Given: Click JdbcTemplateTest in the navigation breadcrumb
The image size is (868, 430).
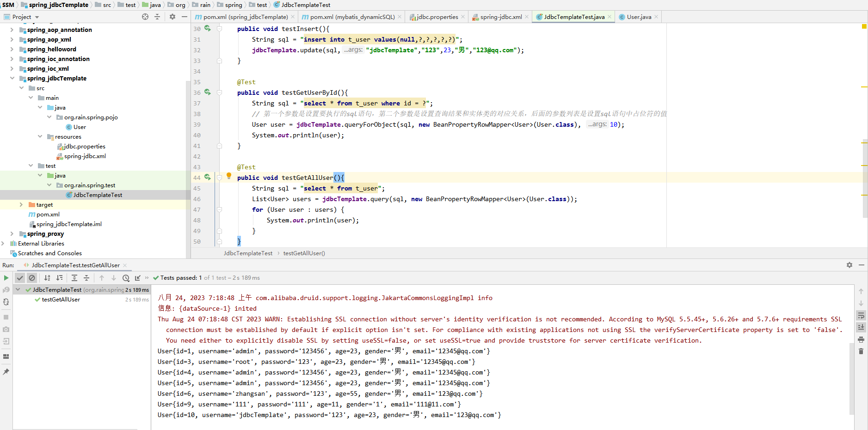Looking at the screenshot, I should [x=306, y=5].
